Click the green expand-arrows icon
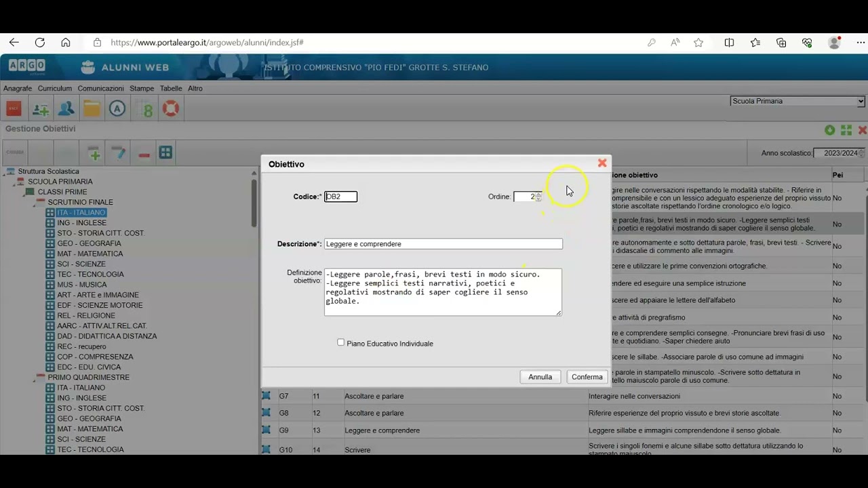868x488 pixels. (846, 129)
